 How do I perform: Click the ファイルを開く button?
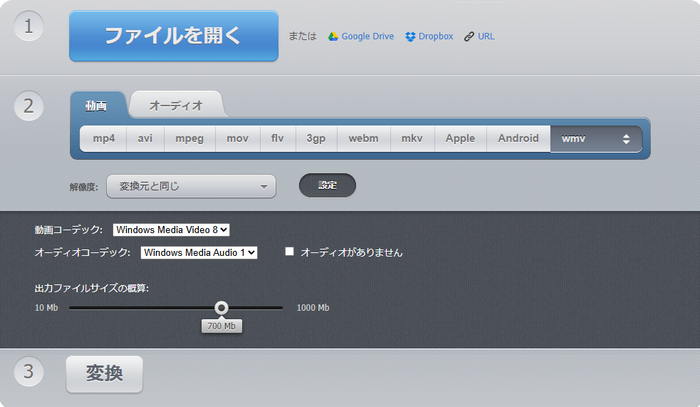tap(174, 36)
